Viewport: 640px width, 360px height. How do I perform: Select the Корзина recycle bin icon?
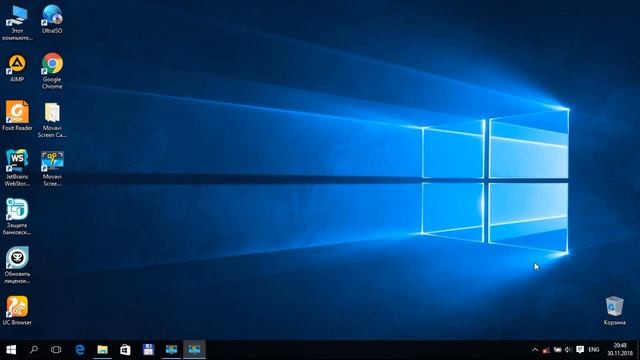pyautogui.click(x=614, y=311)
